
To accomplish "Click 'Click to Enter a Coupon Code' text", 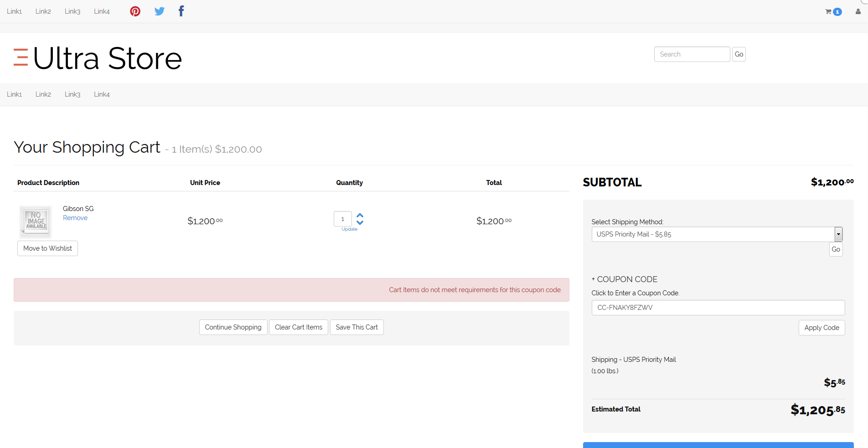I will tap(635, 293).
